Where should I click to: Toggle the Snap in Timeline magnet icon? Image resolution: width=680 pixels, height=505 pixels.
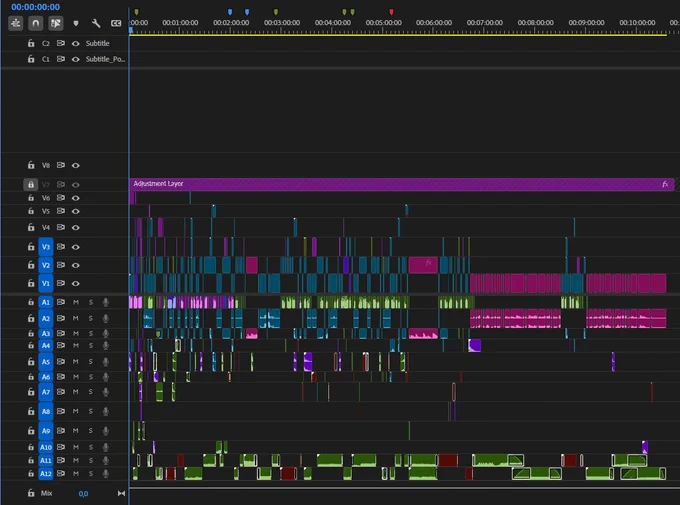click(x=36, y=23)
